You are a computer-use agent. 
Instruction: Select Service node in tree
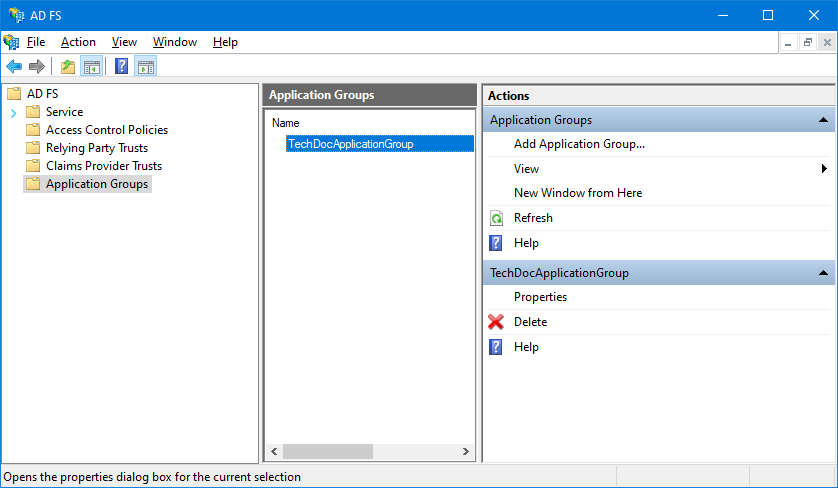click(x=64, y=112)
